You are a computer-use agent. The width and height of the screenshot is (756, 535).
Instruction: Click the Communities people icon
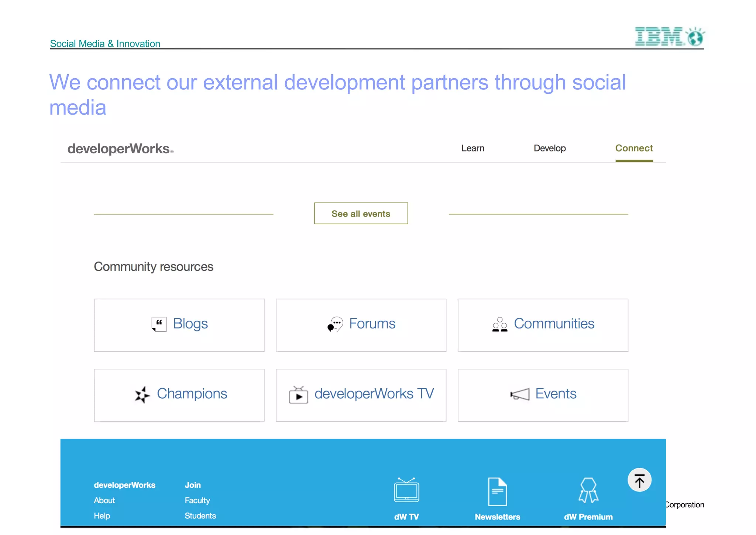click(x=500, y=324)
